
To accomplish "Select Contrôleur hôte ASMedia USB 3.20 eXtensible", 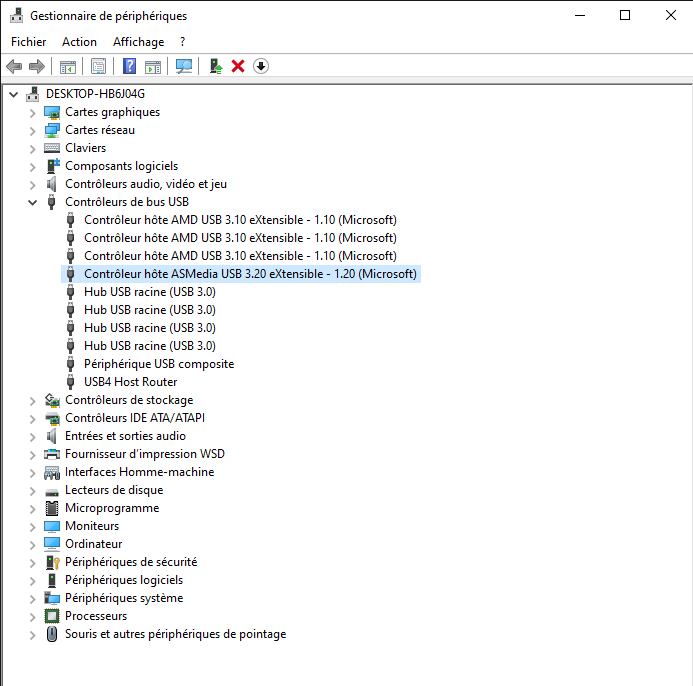I will tap(250, 274).
